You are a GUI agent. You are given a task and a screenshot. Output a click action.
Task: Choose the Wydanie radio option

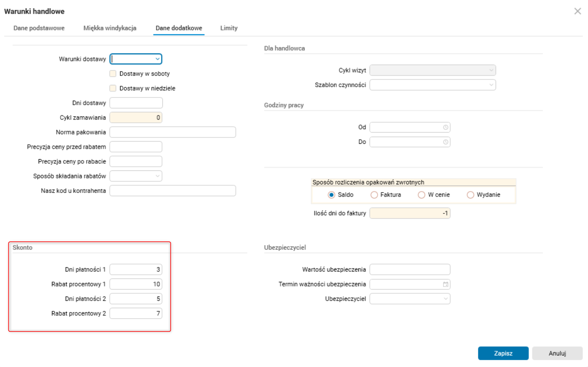(x=470, y=195)
